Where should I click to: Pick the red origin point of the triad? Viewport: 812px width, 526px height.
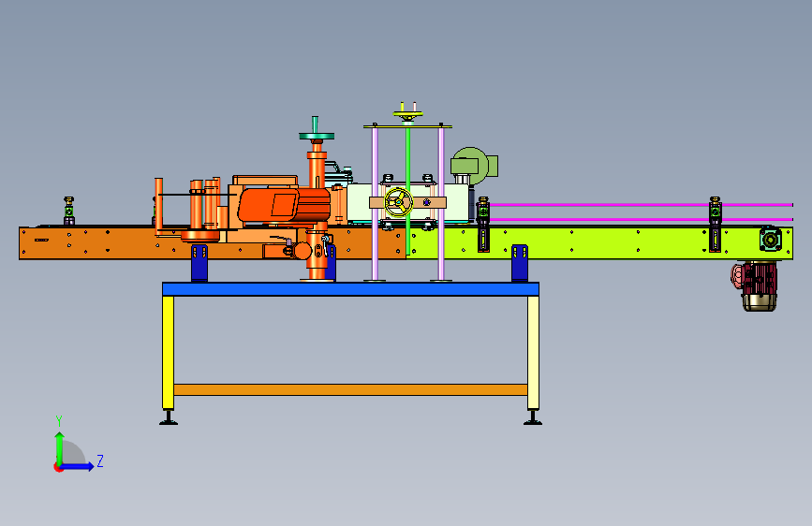(57, 467)
